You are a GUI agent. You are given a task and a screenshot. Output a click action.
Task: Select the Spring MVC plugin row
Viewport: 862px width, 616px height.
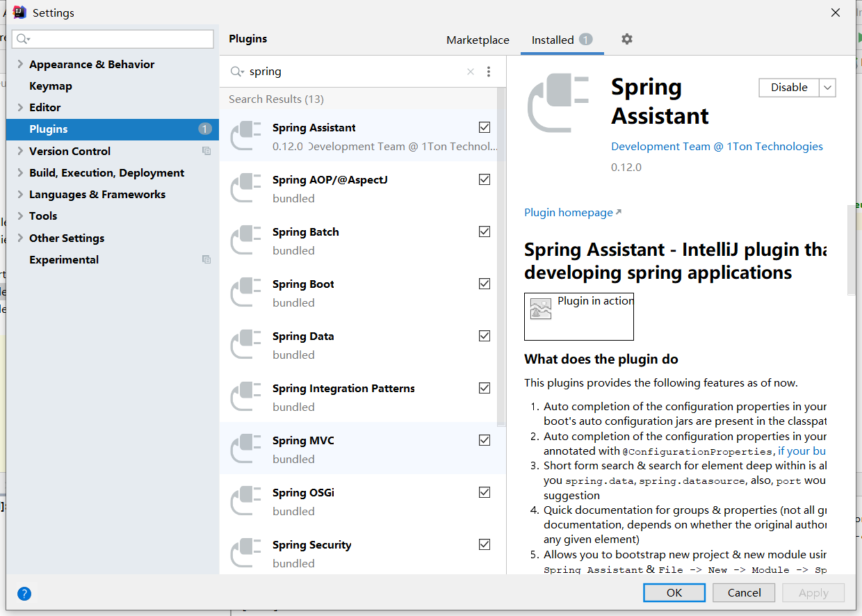[x=363, y=448]
